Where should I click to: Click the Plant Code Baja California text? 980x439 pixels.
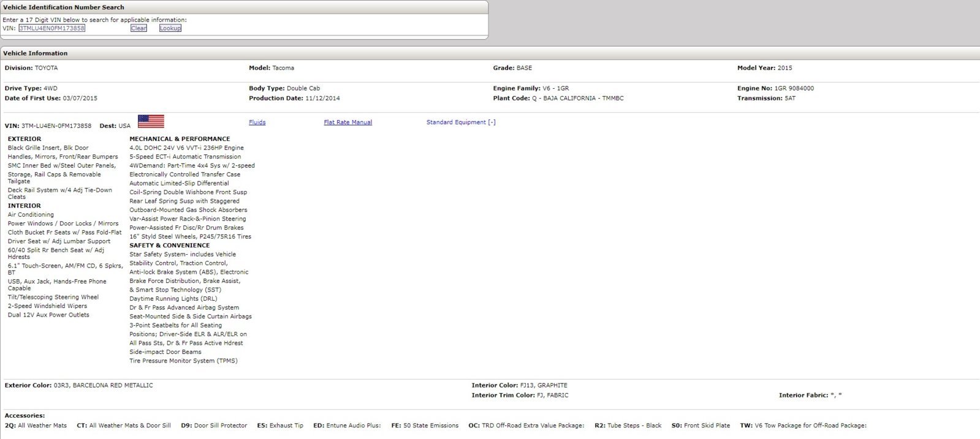[x=558, y=99]
